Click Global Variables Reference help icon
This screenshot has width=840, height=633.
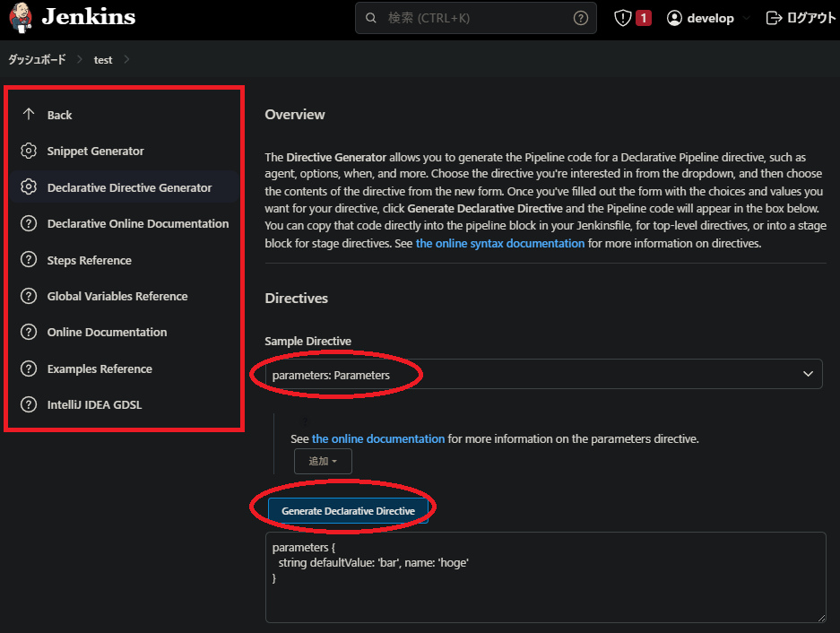(29, 296)
